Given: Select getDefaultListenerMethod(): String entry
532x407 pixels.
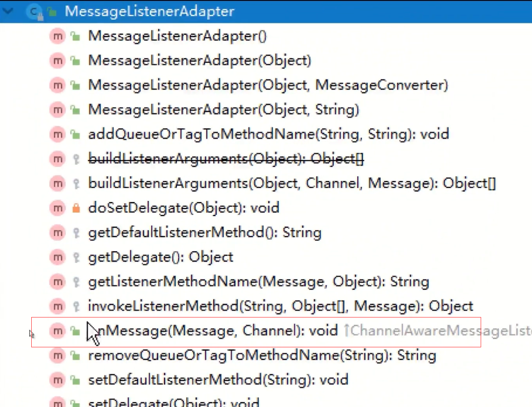Looking at the screenshot, I should pyautogui.click(x=204, y=233).
